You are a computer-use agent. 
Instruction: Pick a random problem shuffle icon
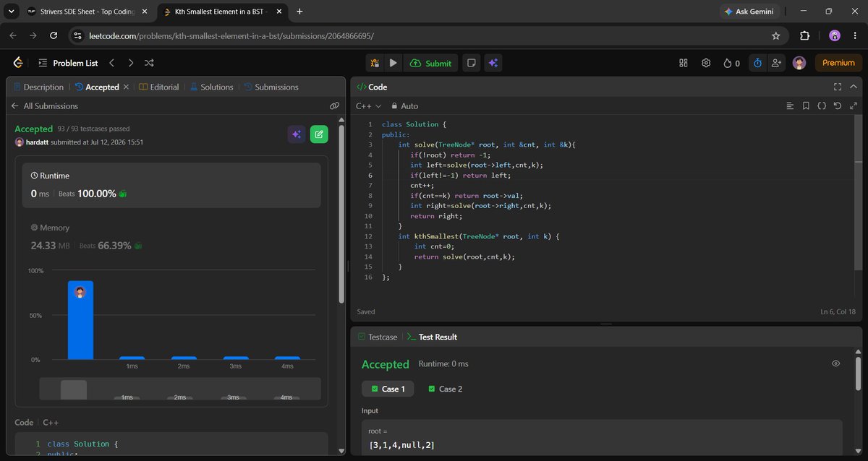coord(149,63)
